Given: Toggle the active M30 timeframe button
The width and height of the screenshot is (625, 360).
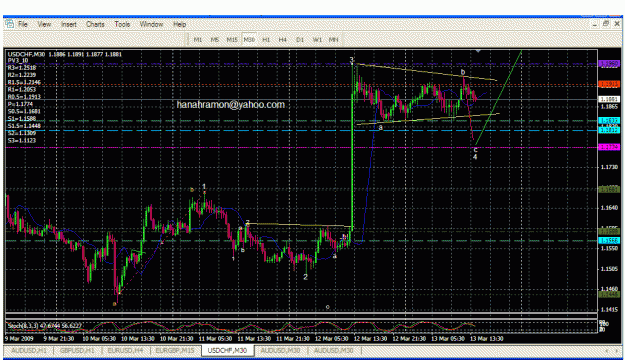Looking at the screenshot, I should (x=249, y=39).
